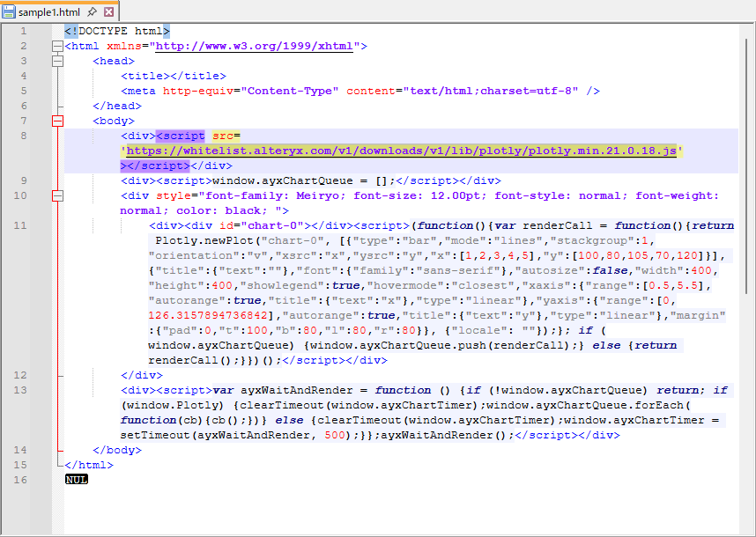
Task: Collapse the head tag fold on line 3
Action: [58, 61]
